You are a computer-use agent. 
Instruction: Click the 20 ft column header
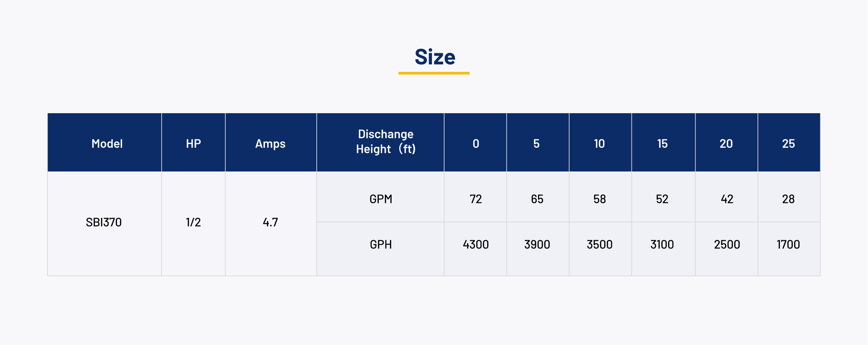point(726,144)
